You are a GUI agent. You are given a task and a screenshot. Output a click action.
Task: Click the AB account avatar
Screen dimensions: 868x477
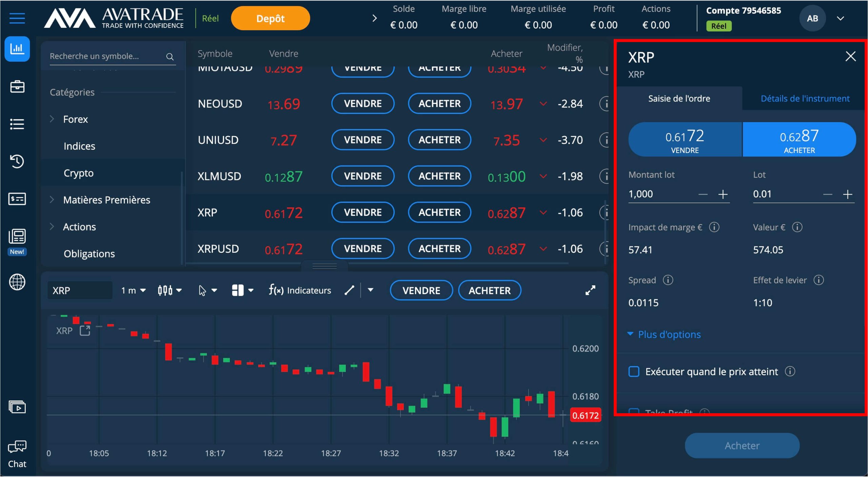[812, 18]
